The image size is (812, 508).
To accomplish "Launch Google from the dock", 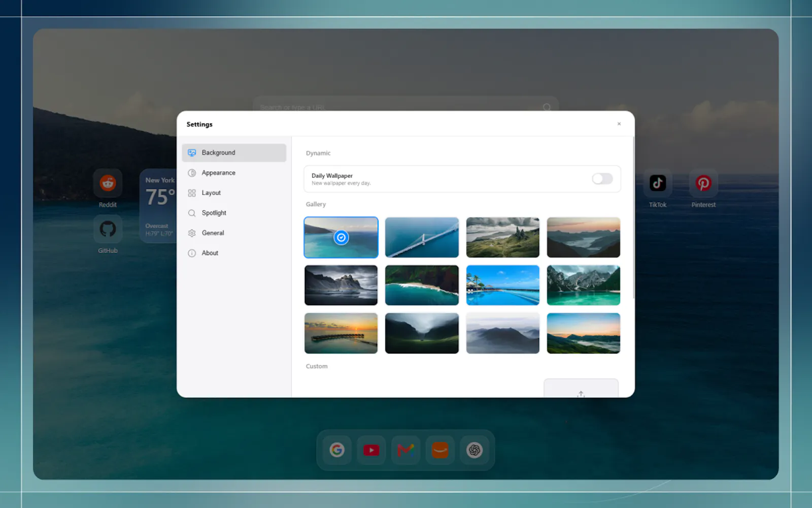I will coord(337,450).
